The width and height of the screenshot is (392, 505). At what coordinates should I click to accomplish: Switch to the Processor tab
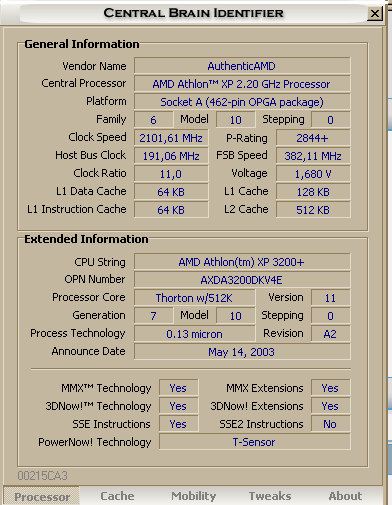coord(42,497)
